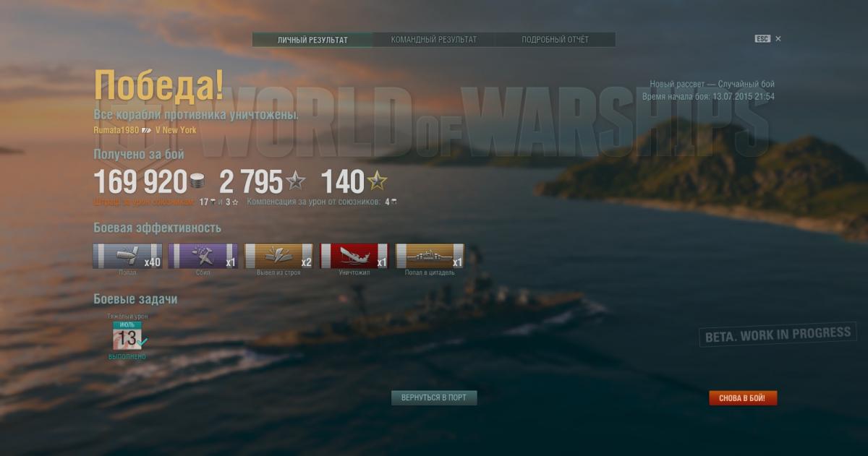Select the red 'Уничтожил' destroyed ship ribbon
868x456 pixels.
pyautogui.click(x=354, y=256)
